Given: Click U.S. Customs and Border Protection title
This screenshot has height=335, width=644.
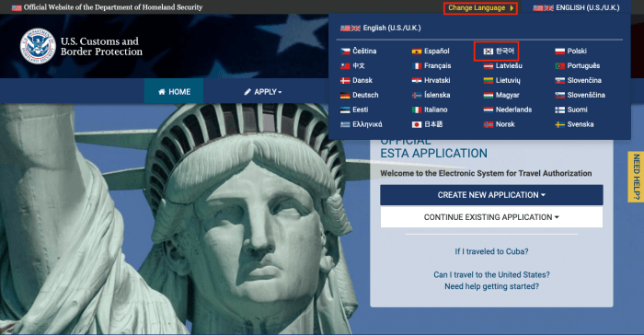Looking at the screenshot, I should tap(101, 46).
